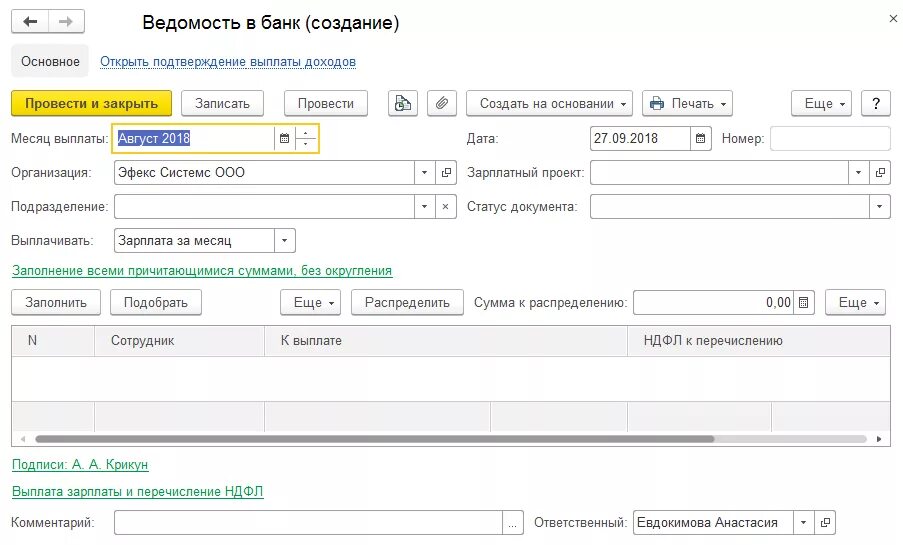
Task: Open calendar for Месяц выплаты field
Action: [x=284, y=139]
